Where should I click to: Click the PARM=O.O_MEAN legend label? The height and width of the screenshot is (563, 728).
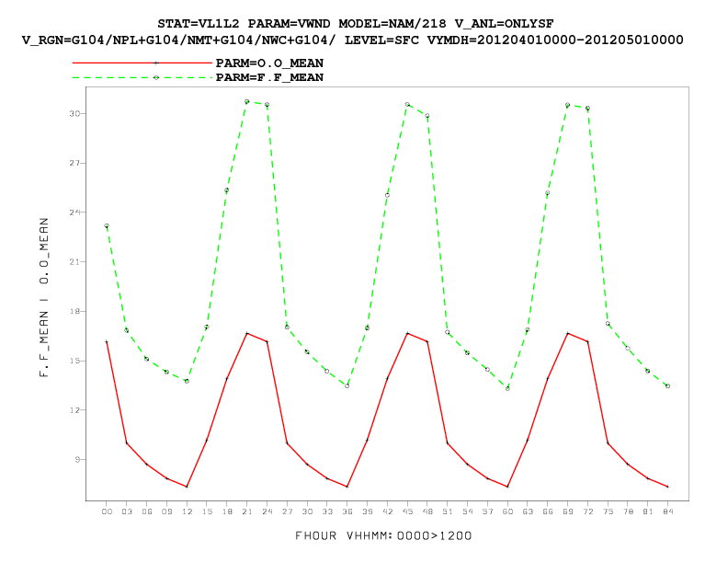pyautogui.click(x=269, y=63)
